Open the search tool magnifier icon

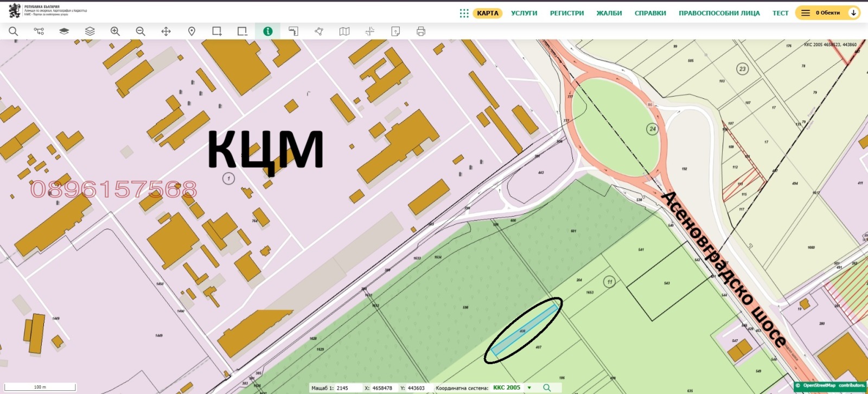(13, 31)
